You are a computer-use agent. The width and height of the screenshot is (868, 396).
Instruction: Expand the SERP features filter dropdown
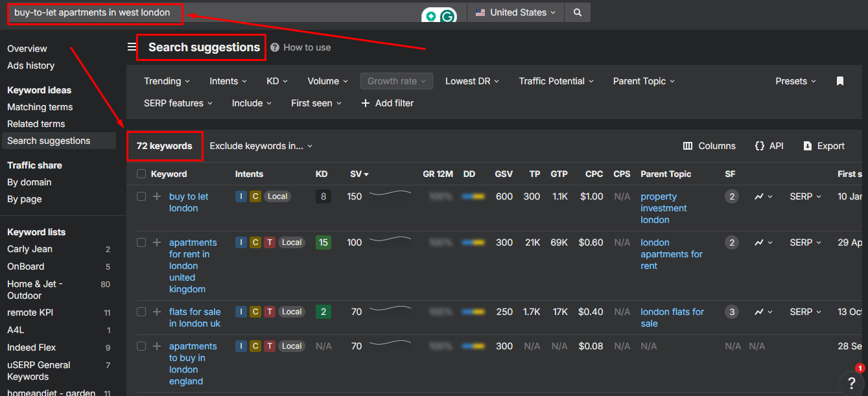(178, 103)
